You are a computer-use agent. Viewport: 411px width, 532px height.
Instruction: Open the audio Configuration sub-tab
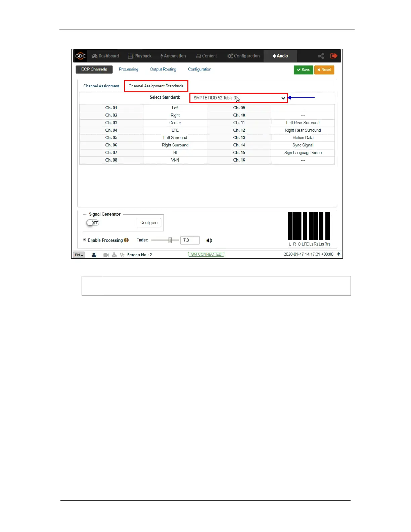tap(199, 69)
